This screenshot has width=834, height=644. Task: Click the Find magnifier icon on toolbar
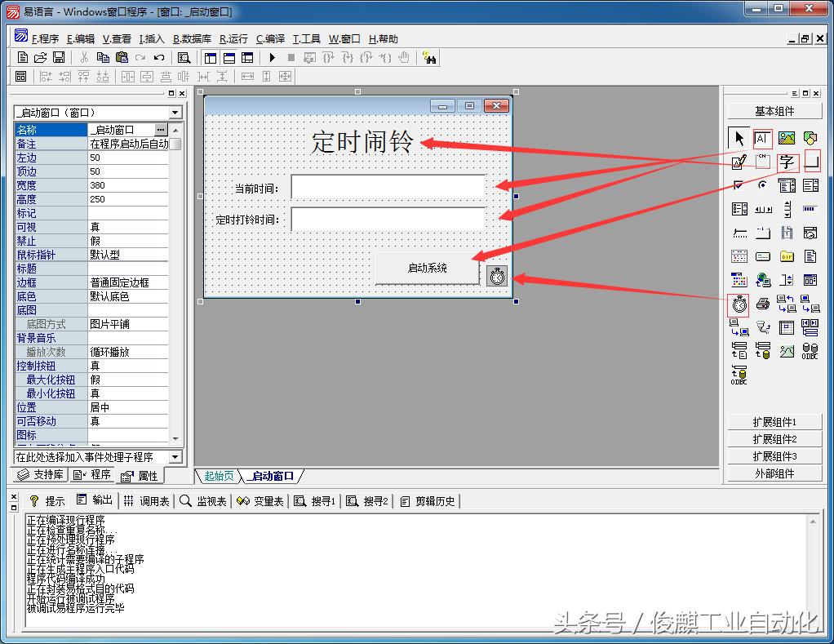184,58
